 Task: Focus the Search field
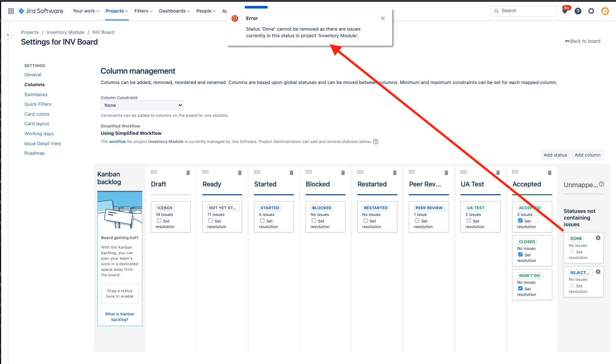point(524,11)
